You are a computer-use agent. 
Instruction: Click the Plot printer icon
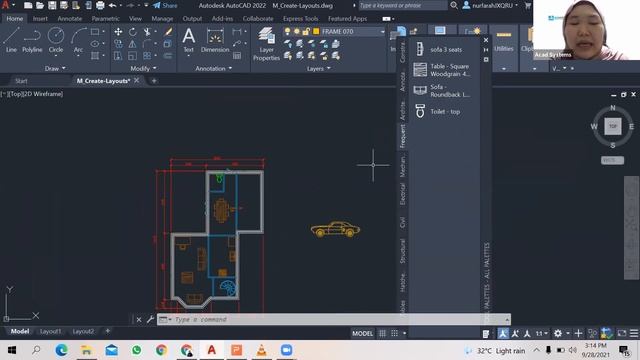pyautogui.click(x=100, y=5)
